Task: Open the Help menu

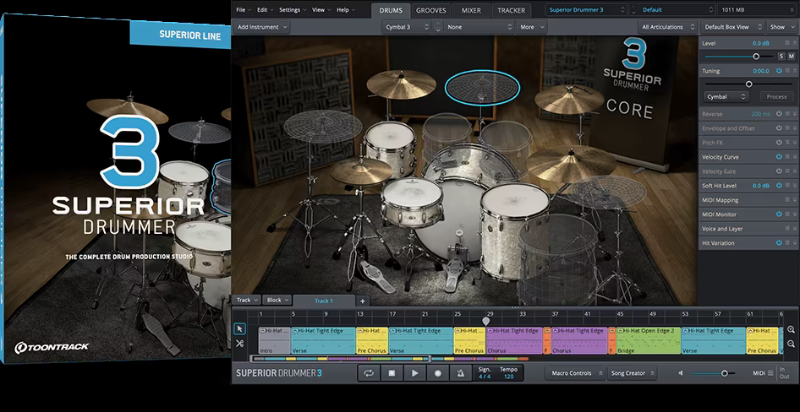Action: pyautogui.click(x=346, y=10)
